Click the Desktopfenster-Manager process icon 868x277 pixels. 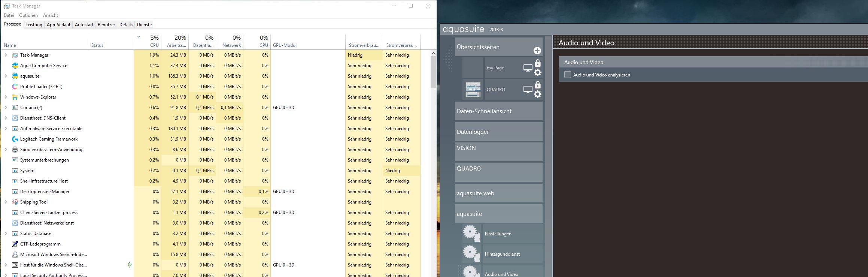click(15, 192)
